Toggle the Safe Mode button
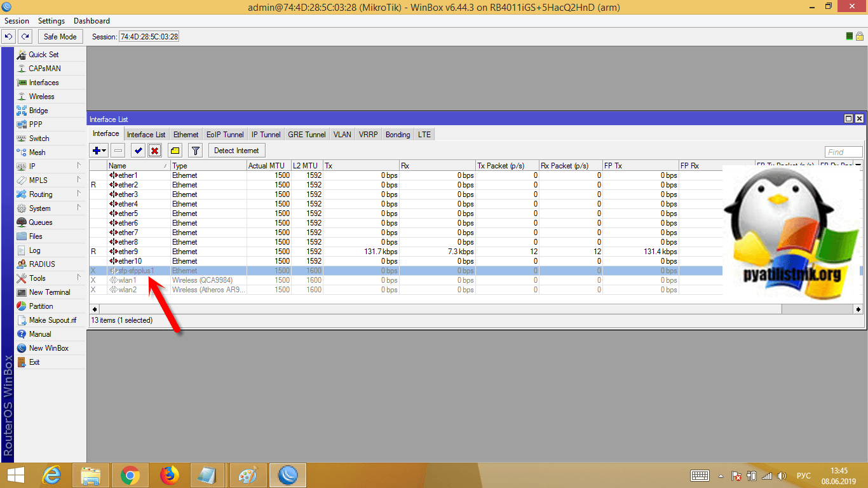868x488 pixels. coord(60,37)
